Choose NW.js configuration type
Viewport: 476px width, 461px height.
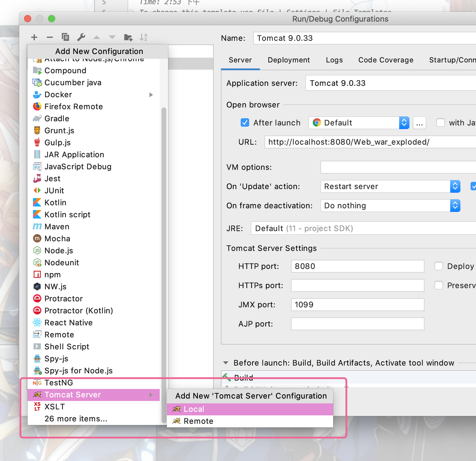[x=93, y=287]
